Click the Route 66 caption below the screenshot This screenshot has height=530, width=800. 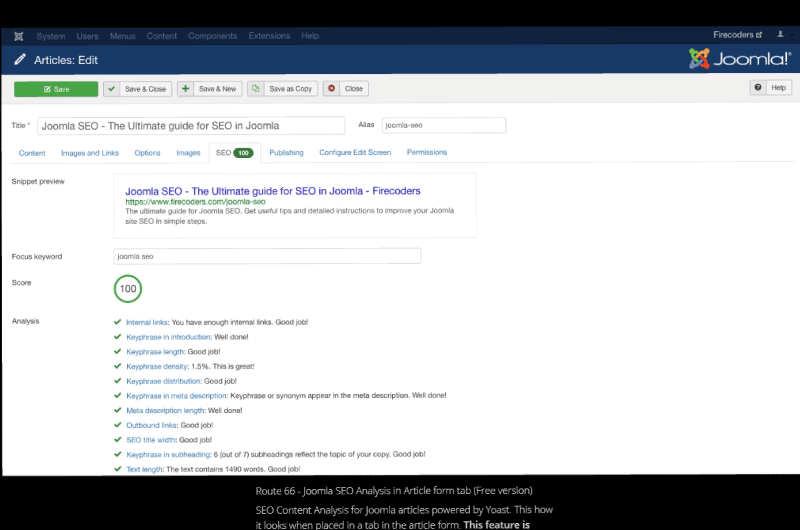394,491
